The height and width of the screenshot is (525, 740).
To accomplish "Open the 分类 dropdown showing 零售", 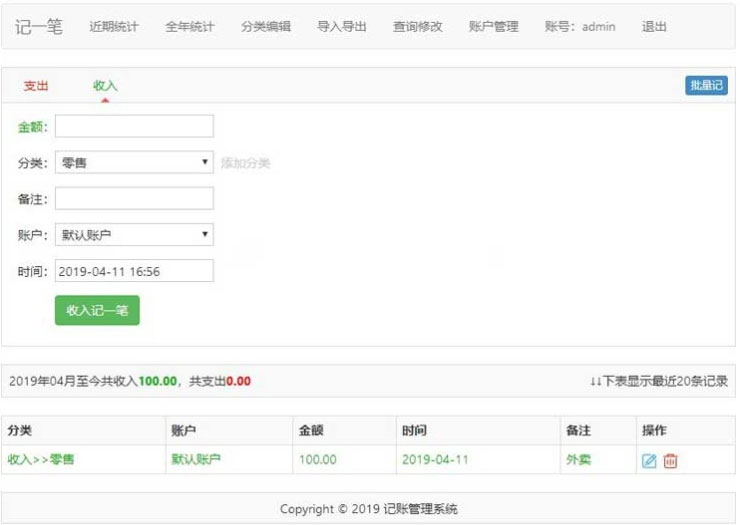I will 135,162.
